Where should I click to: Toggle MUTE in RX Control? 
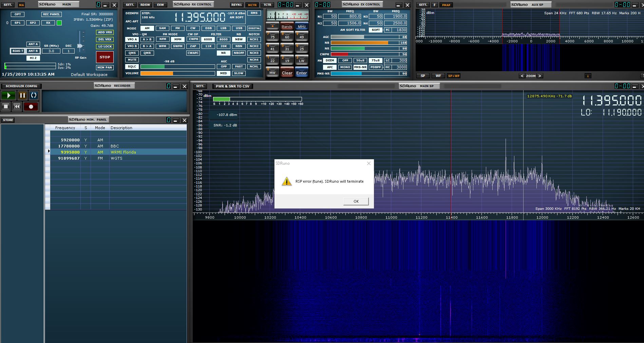(x=132, y=60)
